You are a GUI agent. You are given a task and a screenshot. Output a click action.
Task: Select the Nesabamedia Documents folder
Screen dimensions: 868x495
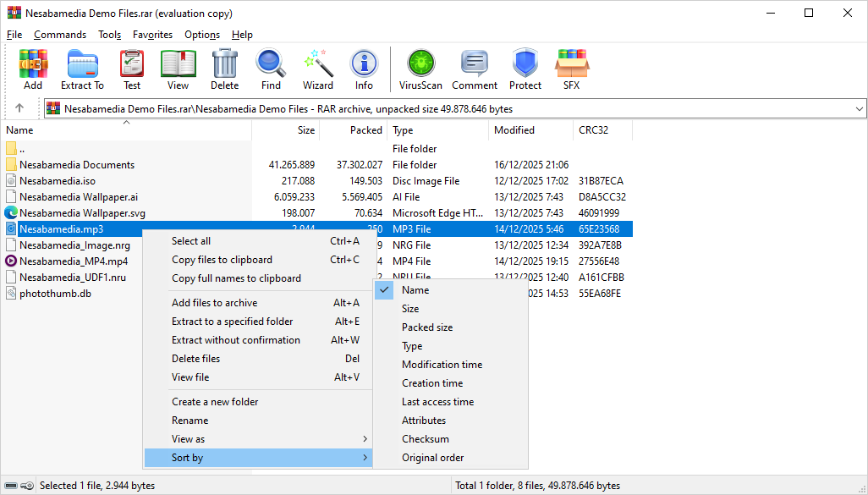click(x=76, y=165)
